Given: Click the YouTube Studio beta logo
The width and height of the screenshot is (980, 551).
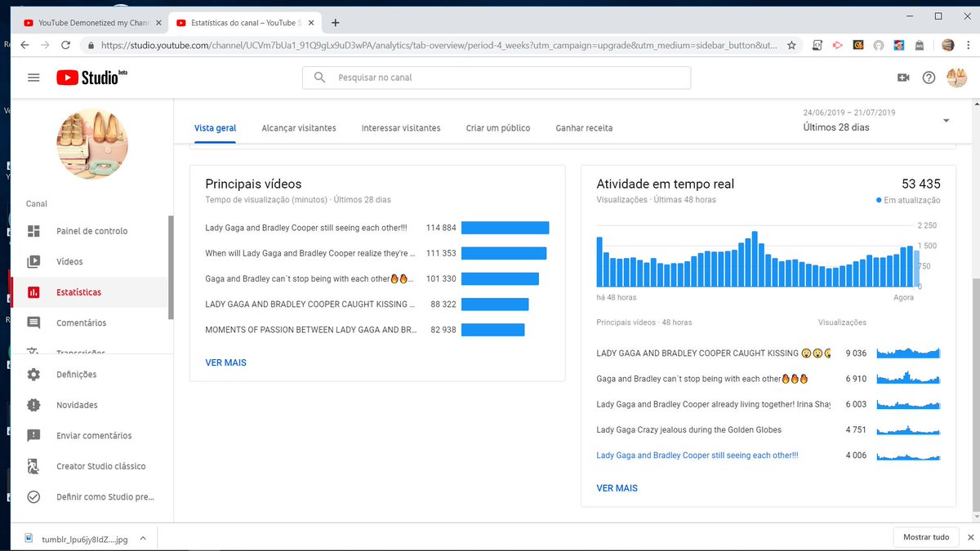Looking at the screenshot, I should [91, 78].
